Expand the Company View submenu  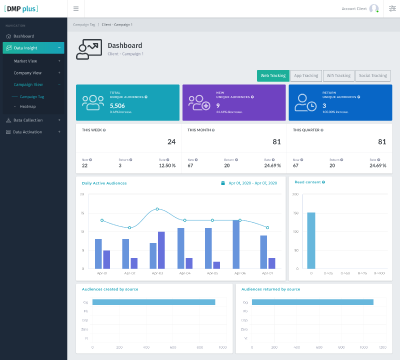(x=33, y=73)
